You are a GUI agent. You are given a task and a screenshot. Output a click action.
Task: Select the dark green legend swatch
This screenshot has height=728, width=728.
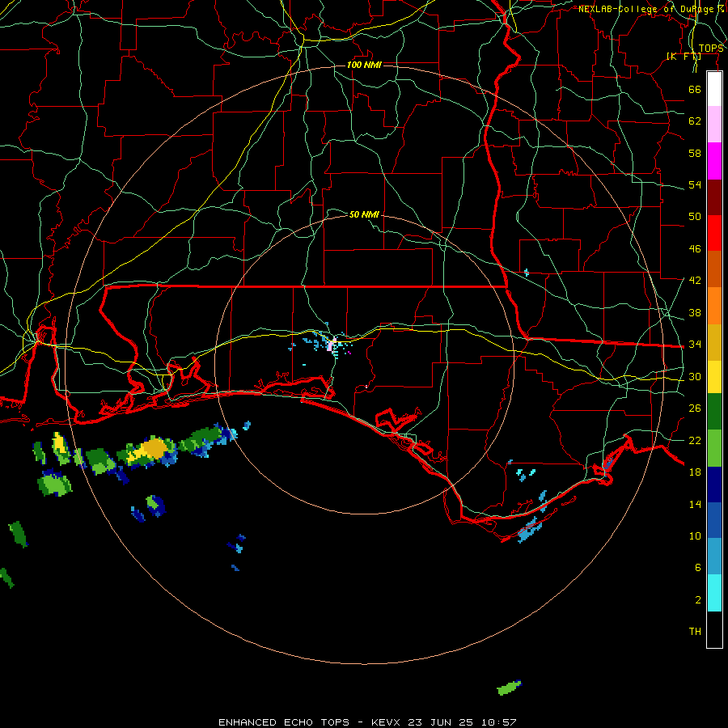[x=714, y=412]
